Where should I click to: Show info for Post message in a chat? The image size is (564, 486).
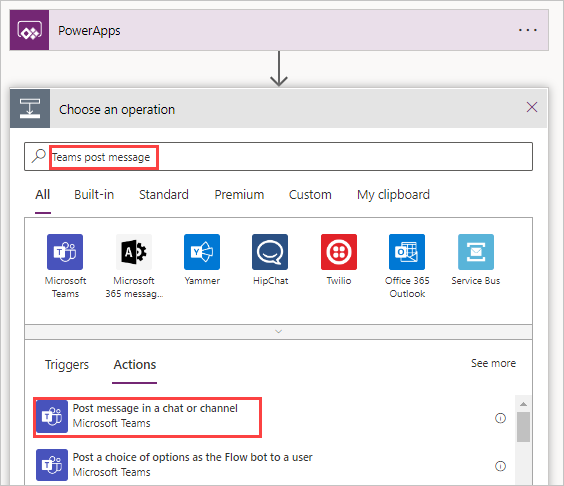click(x=500, y=418)
